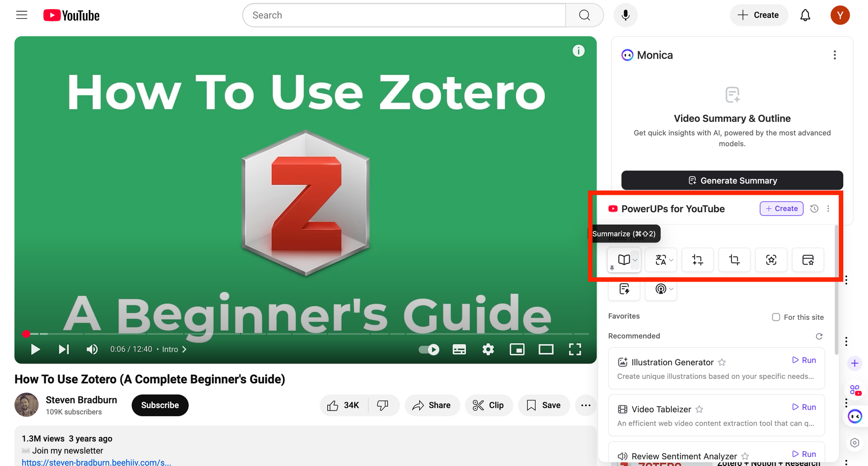Open the account avatar menu
868x466 pixels.
click(x=840, y=15)
